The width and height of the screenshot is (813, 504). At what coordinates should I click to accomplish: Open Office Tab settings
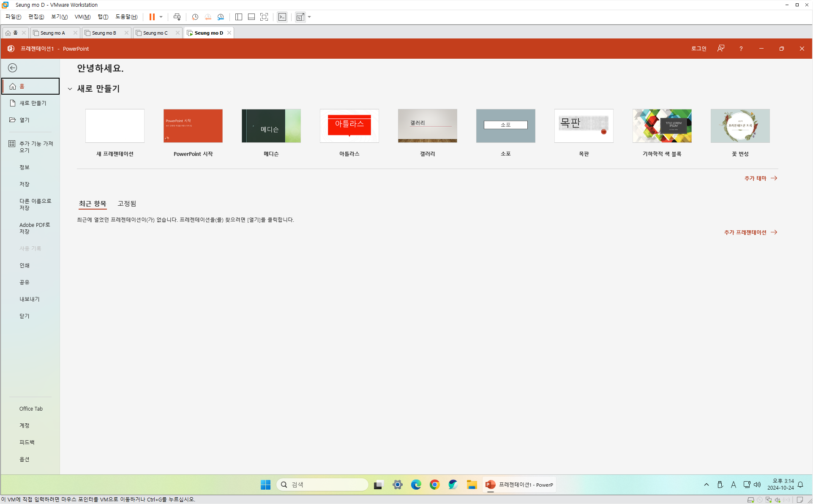pos(31,409)
